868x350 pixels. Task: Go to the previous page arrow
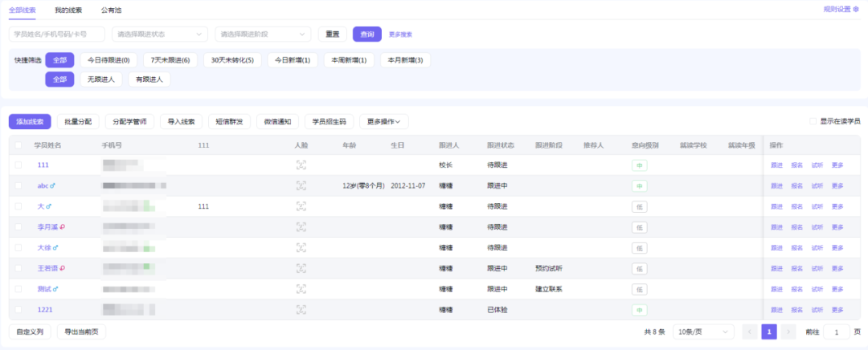(x=750, y=332)
